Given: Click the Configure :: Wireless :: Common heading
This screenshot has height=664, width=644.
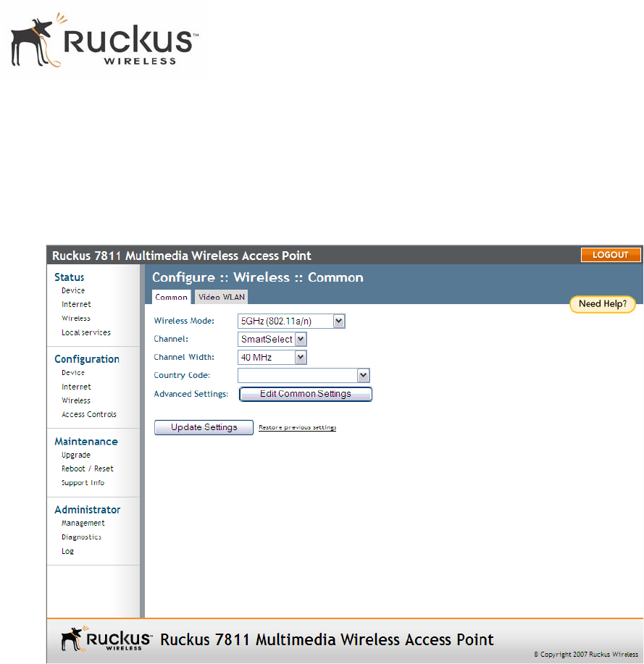Looking at the screenshot, I should (258, 277).
